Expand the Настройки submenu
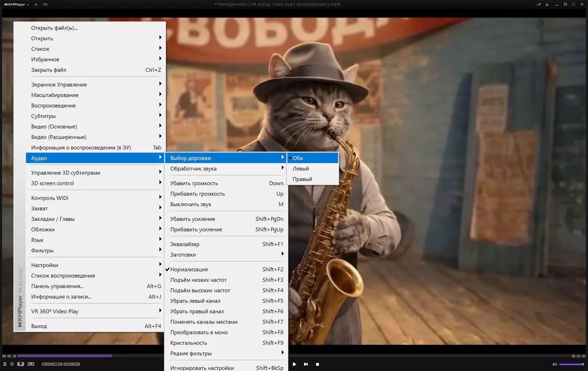 (95, 265)
